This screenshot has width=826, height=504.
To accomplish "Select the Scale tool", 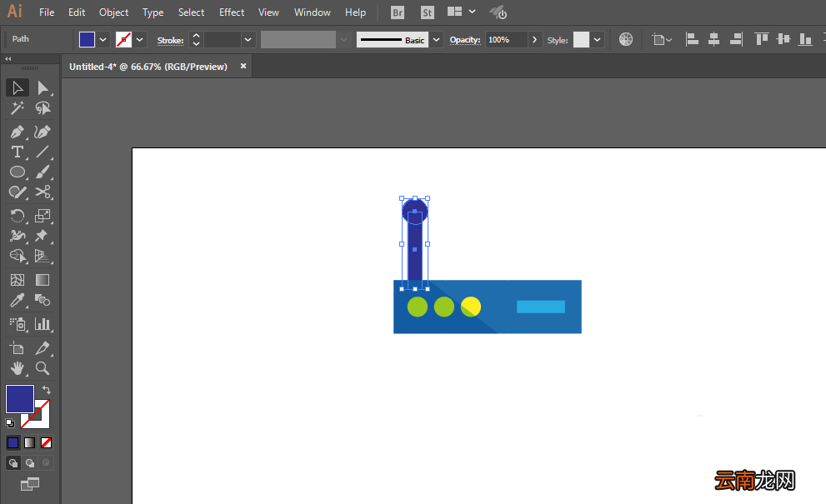I will coord(43,216).
